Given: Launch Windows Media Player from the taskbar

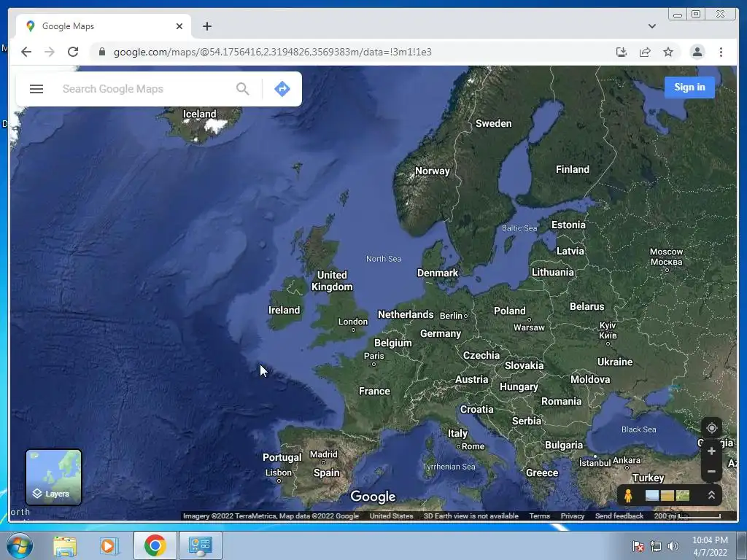Looking at the screenshot, I should coord(109,545).
